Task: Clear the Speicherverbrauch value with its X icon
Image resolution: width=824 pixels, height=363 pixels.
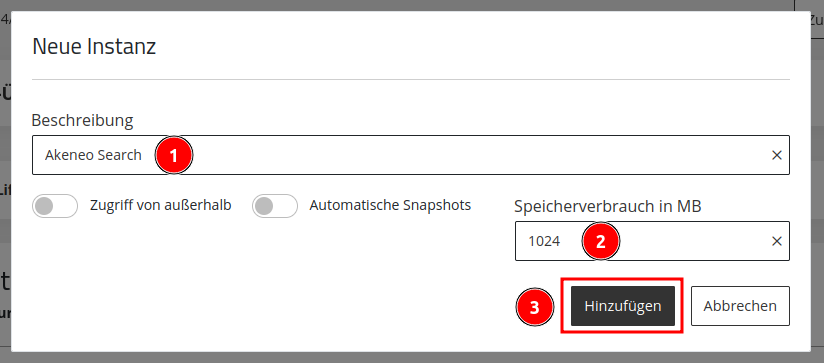Action: [776, 241]
